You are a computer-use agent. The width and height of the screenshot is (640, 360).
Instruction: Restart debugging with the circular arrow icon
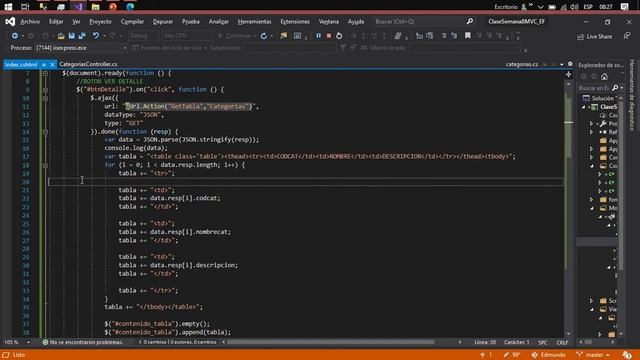click(x=339, y=36)
